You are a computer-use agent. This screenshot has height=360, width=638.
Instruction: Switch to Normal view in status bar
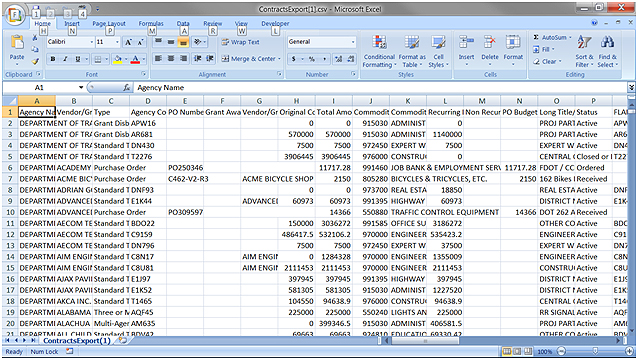(507, 351)
